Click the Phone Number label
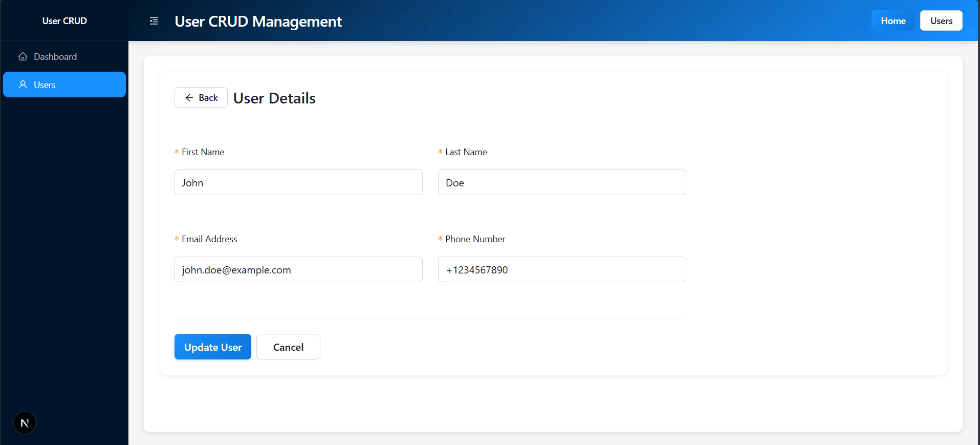980x445 pixels. pyautogui.click(x=475, y=239)
